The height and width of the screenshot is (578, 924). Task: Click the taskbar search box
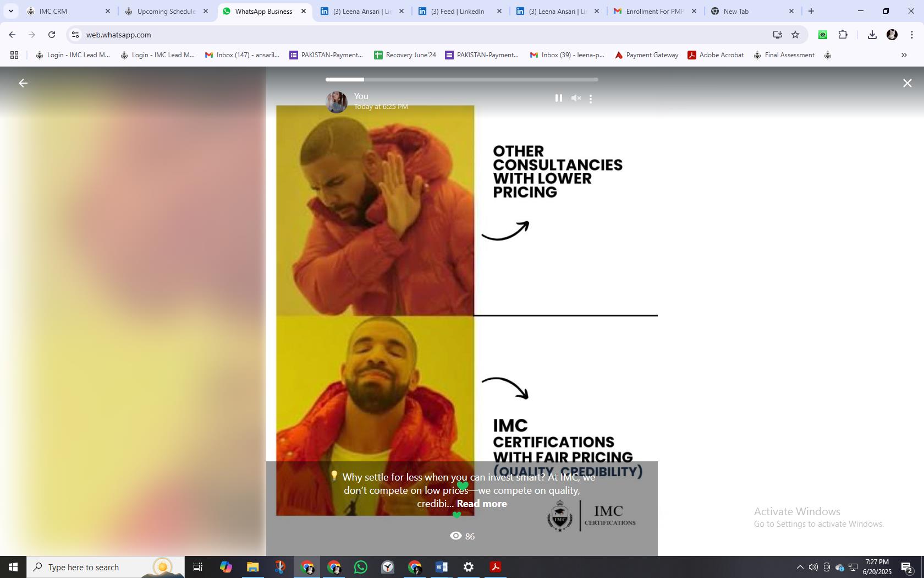(x=106, y=567)
